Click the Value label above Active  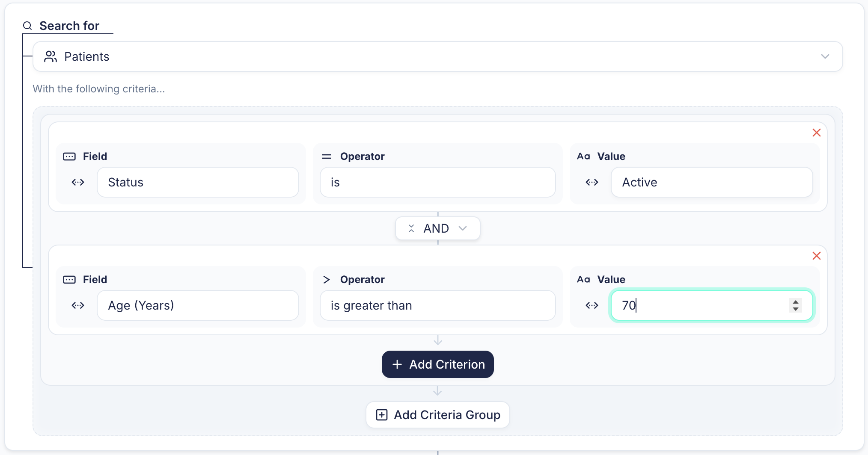click(x=611, y=157)
